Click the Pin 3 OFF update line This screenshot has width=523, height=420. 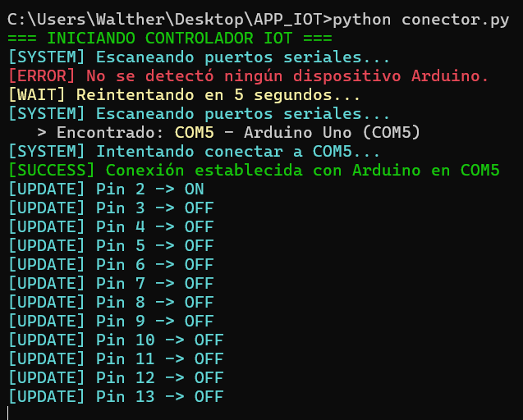point(111,208)
